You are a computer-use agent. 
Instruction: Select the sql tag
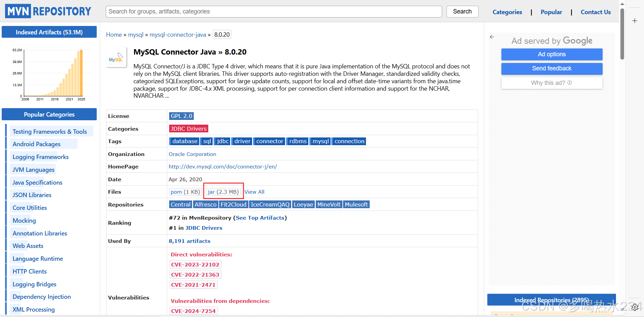click(207, 141)
